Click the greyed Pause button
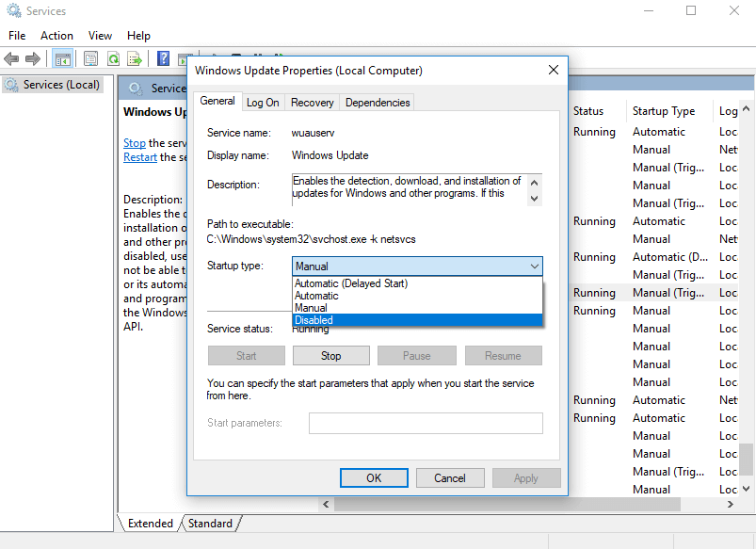 (416, 356)
